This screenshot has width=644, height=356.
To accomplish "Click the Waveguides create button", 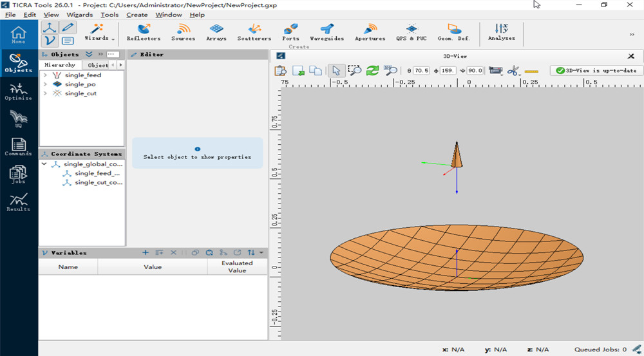I will 327,32.
